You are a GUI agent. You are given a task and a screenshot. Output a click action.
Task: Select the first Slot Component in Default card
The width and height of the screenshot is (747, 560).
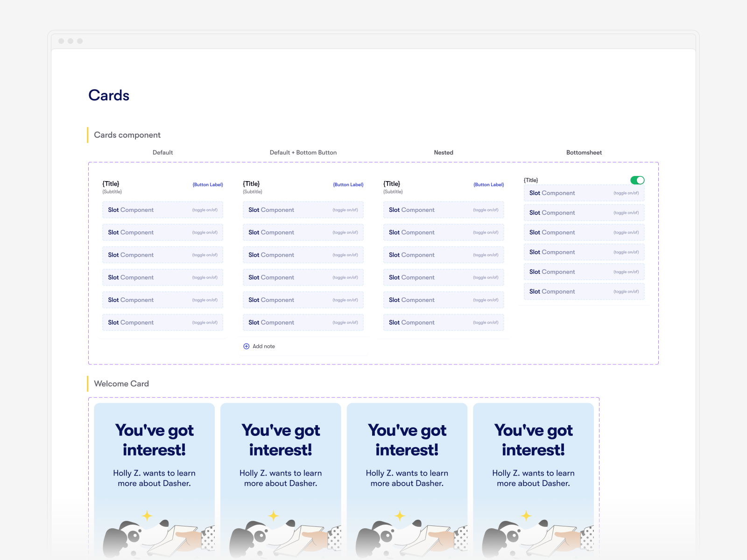pos(163,210)
